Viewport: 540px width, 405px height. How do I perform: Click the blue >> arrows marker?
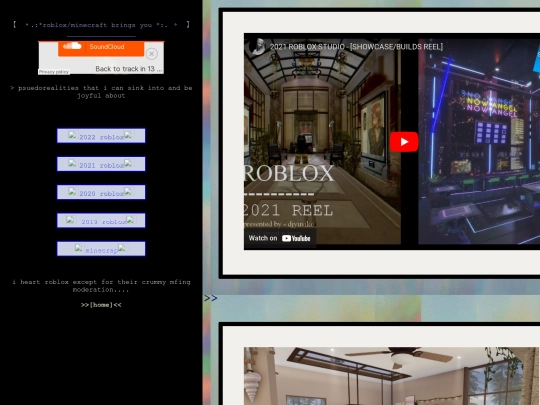click(210, 298)
